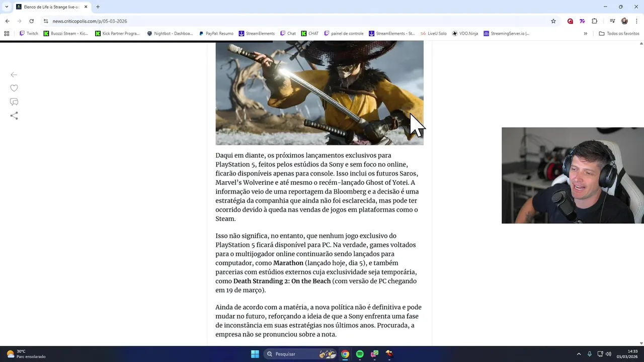Open the browser extensions puzzle icon
This screenshot has width=644, height=362.
[594, 21]
